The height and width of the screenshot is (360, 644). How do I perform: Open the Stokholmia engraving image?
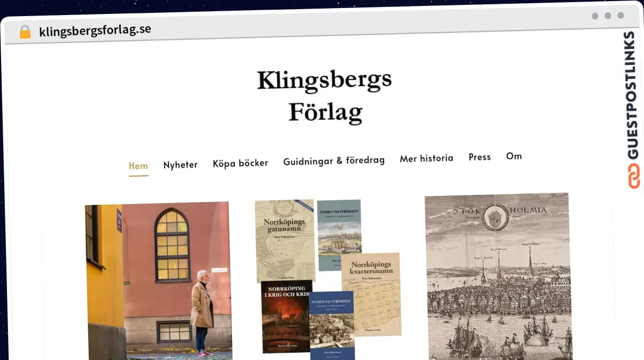(x=499, y=277)
